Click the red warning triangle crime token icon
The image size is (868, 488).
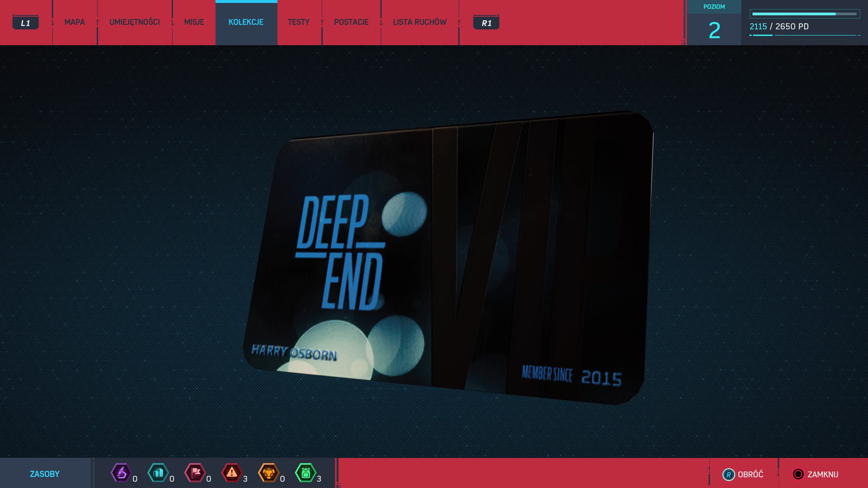click(232, 473)
